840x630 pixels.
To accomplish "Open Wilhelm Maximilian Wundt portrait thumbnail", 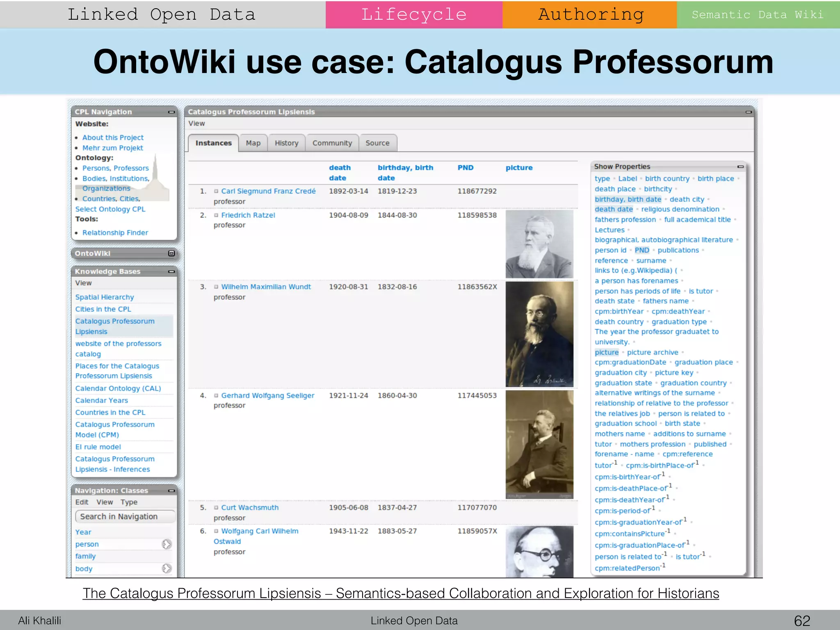I will (539, 334).
